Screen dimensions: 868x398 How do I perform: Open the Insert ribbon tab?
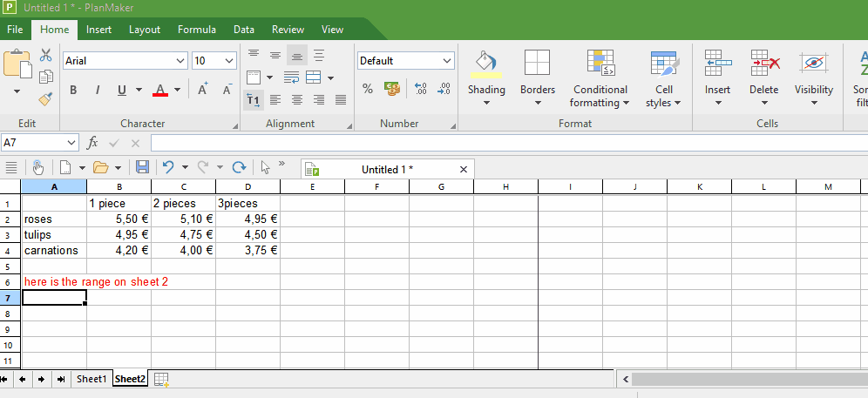(98, 30)
